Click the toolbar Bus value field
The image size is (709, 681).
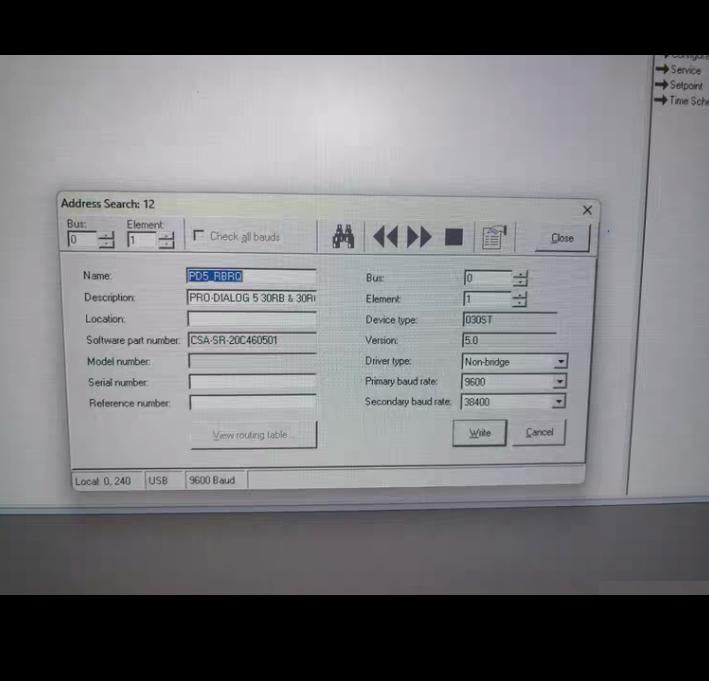point(83,239)
